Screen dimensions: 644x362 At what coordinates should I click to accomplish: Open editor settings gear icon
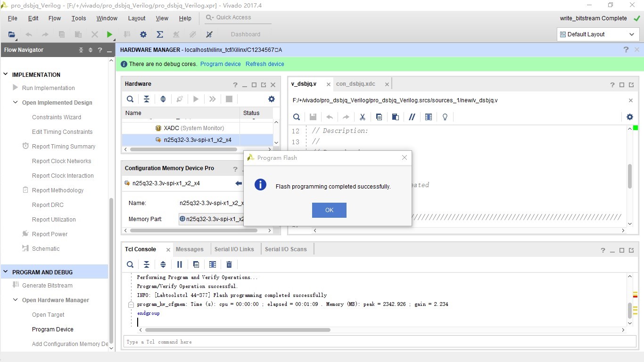(x=630, y=117)
